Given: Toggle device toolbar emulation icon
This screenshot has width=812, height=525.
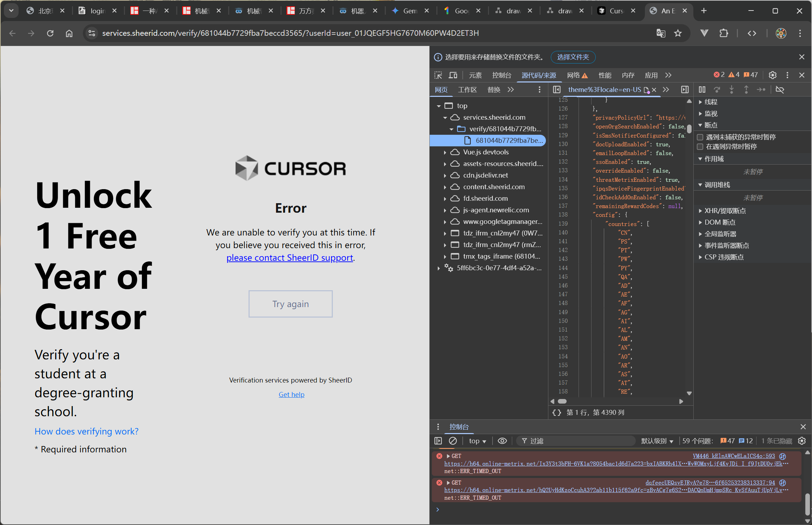Looking at the screenshot, I should [x=453, y=75].
